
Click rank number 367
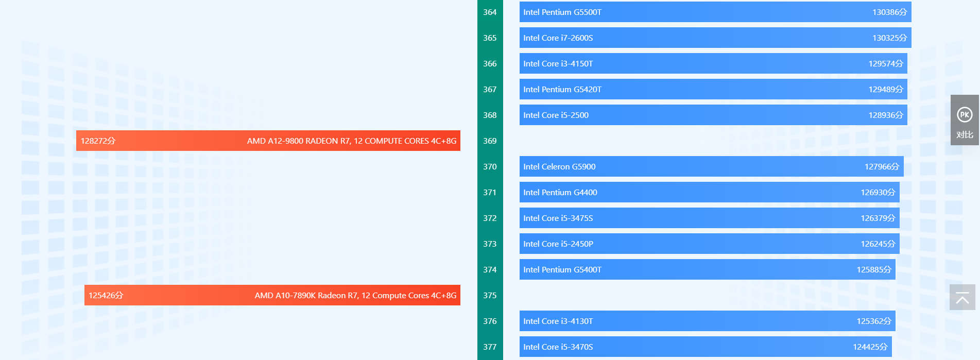pyautogui.click(x=490, y=89)
